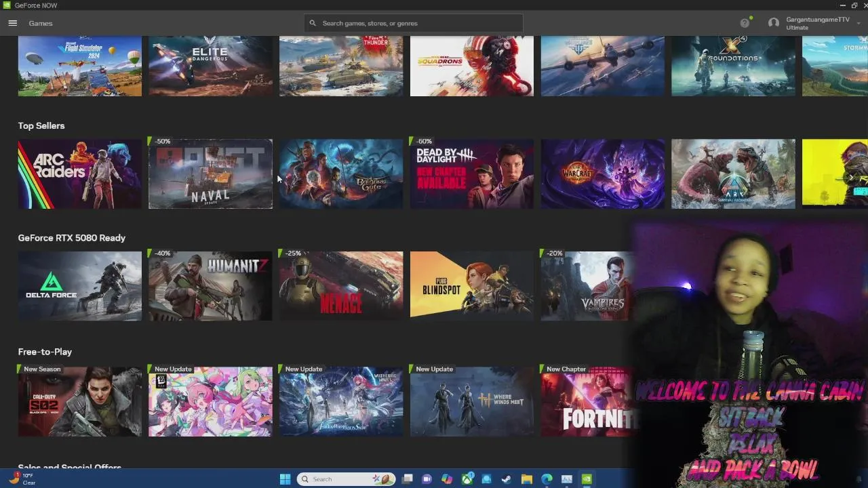Click the -60% badge on Dead by Daylight
Screen dimensions: 868x488
(423, 142)
